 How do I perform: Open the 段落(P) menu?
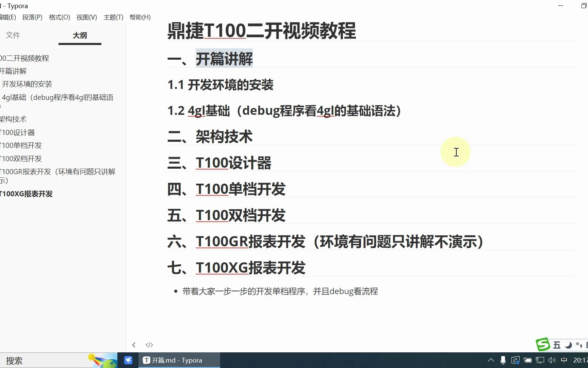[x=32, y=17]
